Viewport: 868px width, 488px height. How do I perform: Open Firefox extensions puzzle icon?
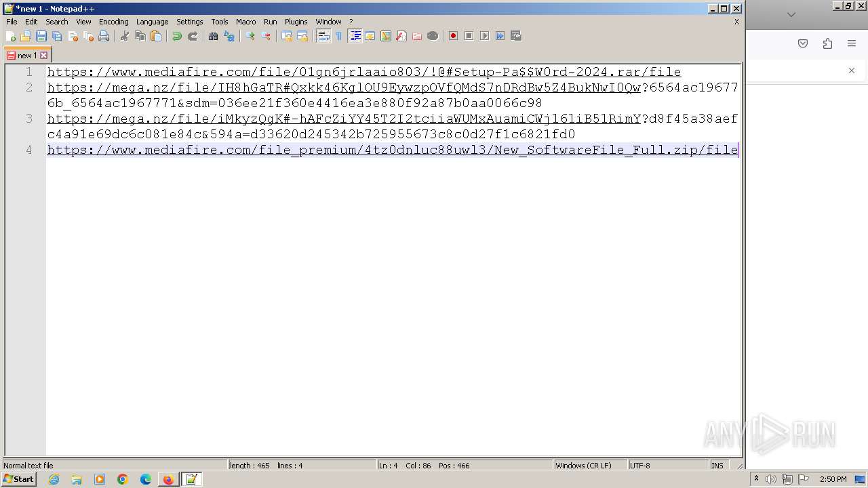(827, 43)
